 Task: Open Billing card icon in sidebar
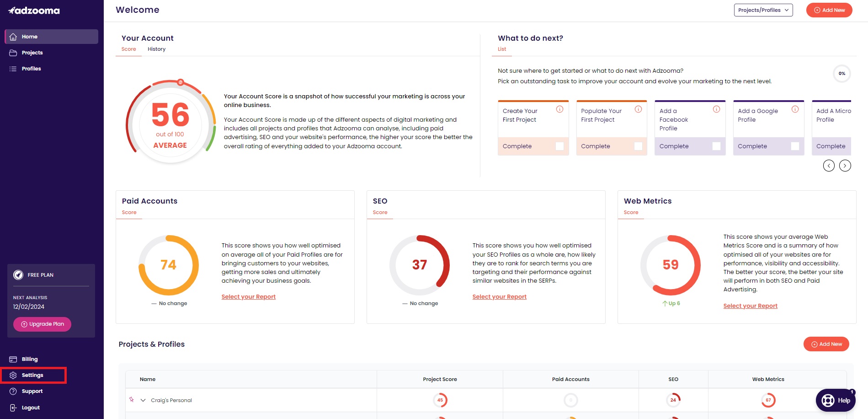pyautogui.click(x=13, y=359)
